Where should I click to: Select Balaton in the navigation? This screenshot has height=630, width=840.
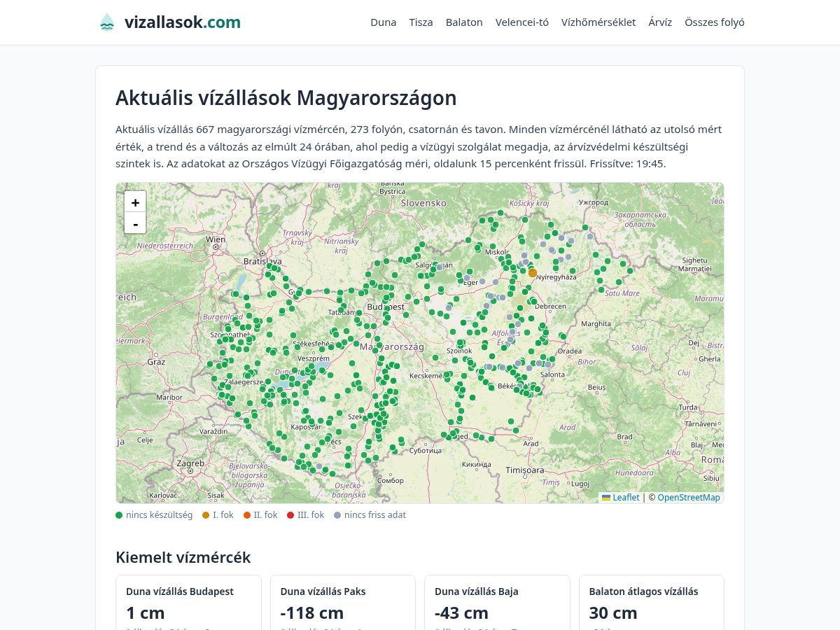point(464,22)
